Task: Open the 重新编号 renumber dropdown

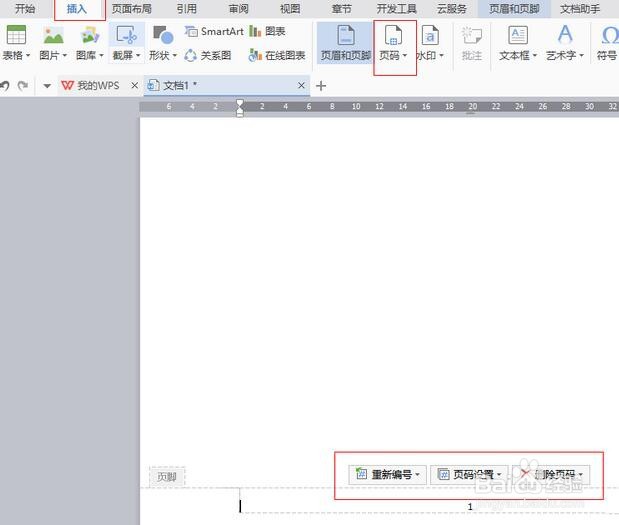Action: [387, 474]
